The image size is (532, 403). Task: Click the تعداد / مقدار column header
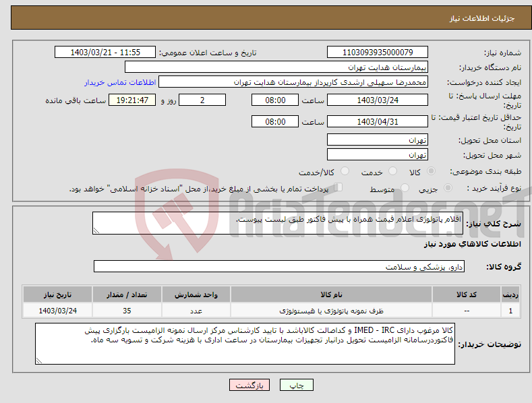[x=127, y=294]
